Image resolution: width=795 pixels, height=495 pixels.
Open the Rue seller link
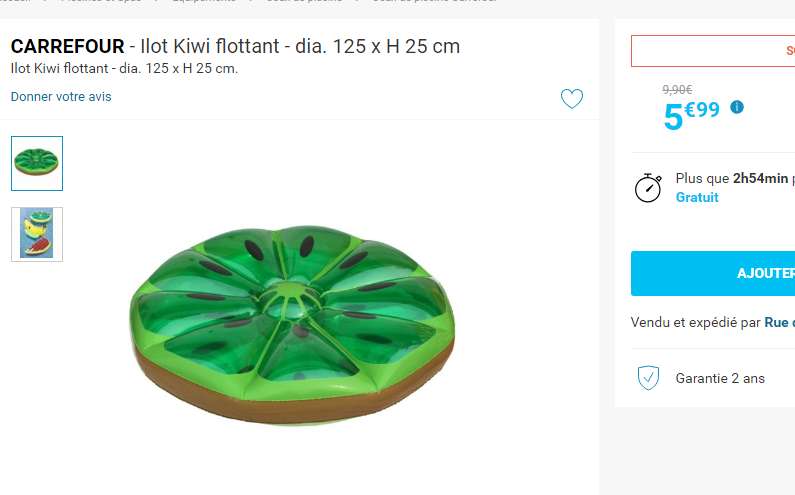[x=779, y=323]
